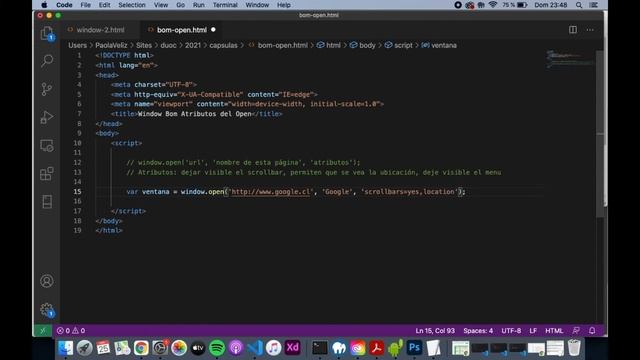Open Photoshop from the dock
The height and width of the screenshot is (360, 640).
[x=414, y=348]
